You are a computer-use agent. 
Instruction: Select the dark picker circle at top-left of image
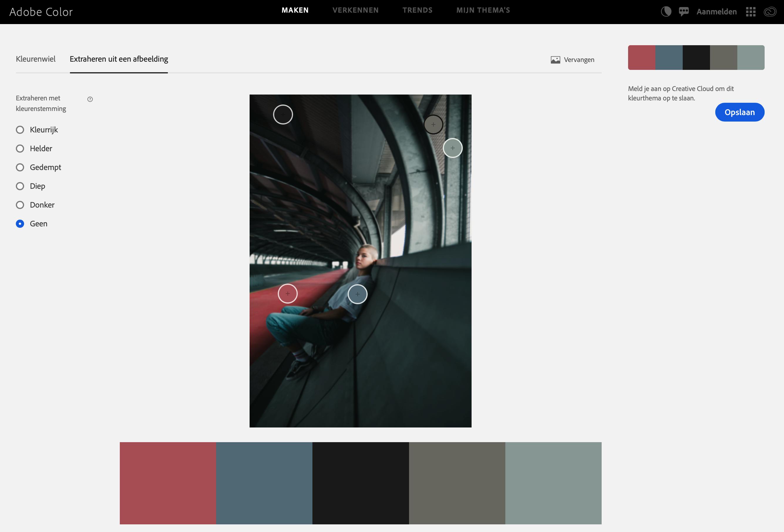[x=283, y=115]
